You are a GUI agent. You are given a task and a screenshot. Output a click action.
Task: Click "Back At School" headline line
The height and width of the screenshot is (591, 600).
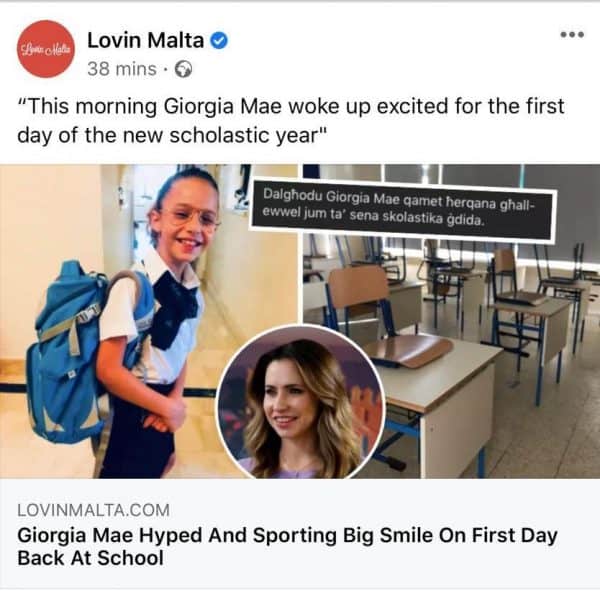(90, 558)
